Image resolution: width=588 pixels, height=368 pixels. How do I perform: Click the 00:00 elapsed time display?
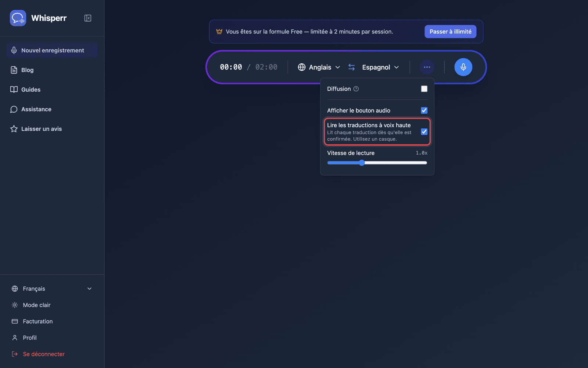[x=231, y=67]
